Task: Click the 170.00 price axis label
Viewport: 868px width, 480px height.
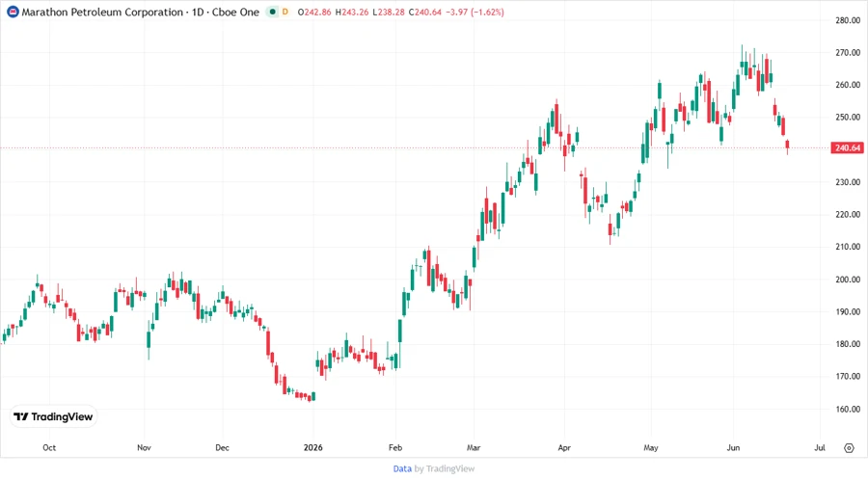Action: point(848,376)
